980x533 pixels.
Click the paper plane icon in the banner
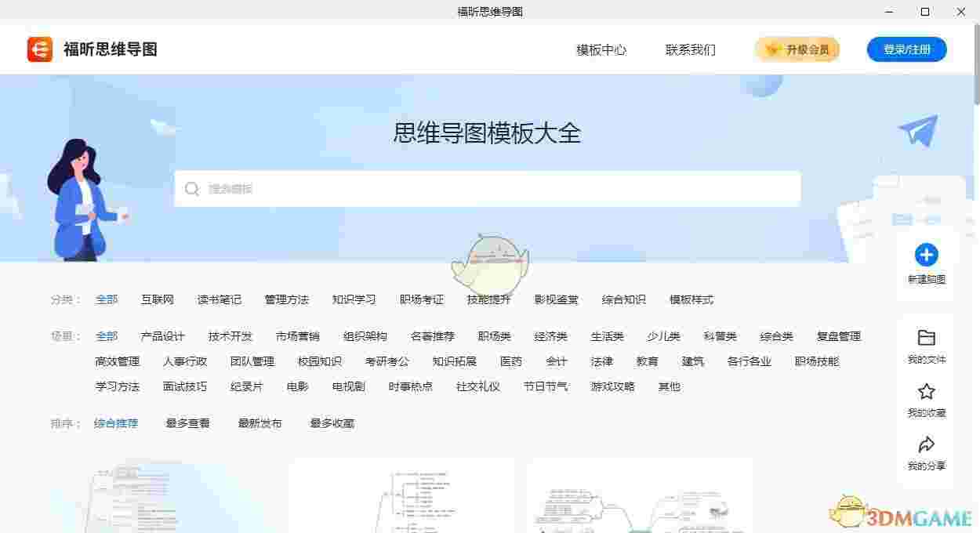[917, 130]
